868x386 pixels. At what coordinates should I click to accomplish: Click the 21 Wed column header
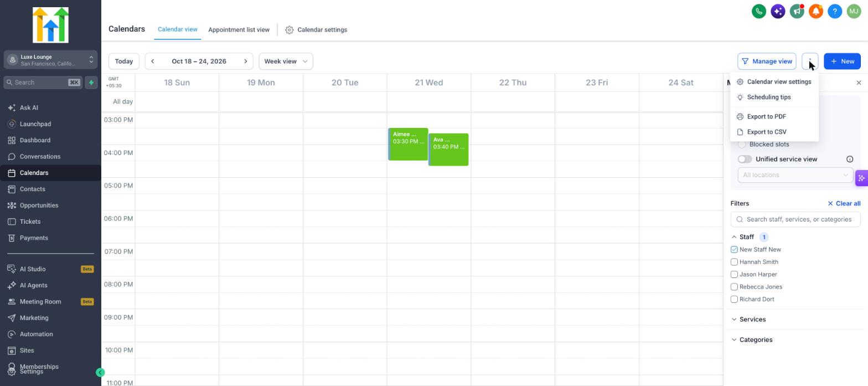click(428, 83)
